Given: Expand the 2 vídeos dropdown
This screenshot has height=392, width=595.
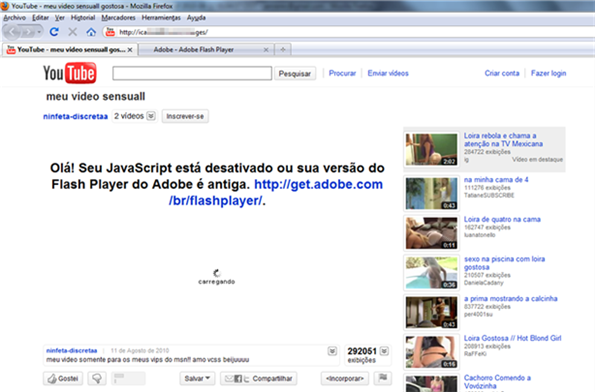Looking at the screenshot, I should 134,116.
